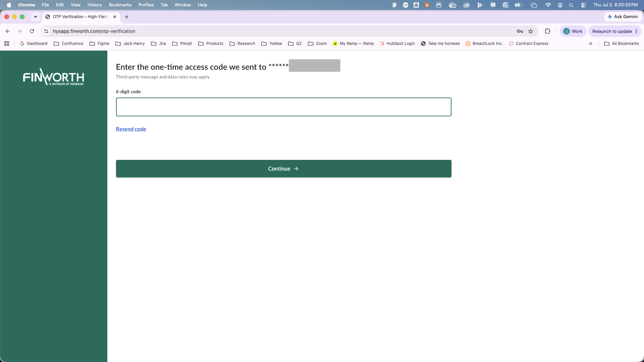
Task: Open the Relaunch to update menu dots
Action: click(636, 31)
